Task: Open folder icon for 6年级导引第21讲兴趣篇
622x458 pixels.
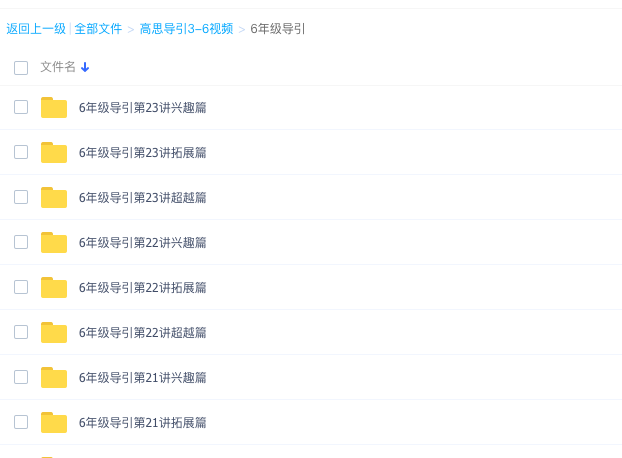Action: tap(54, 378)
